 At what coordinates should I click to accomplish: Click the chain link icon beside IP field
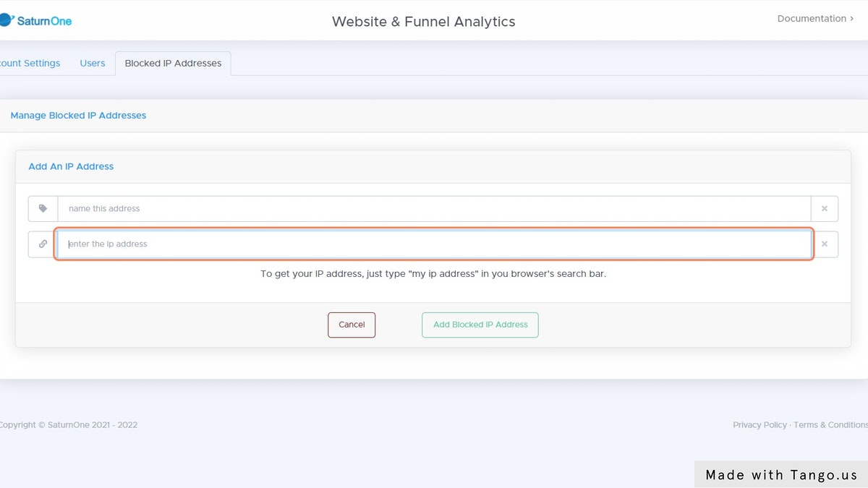point(43,244)
